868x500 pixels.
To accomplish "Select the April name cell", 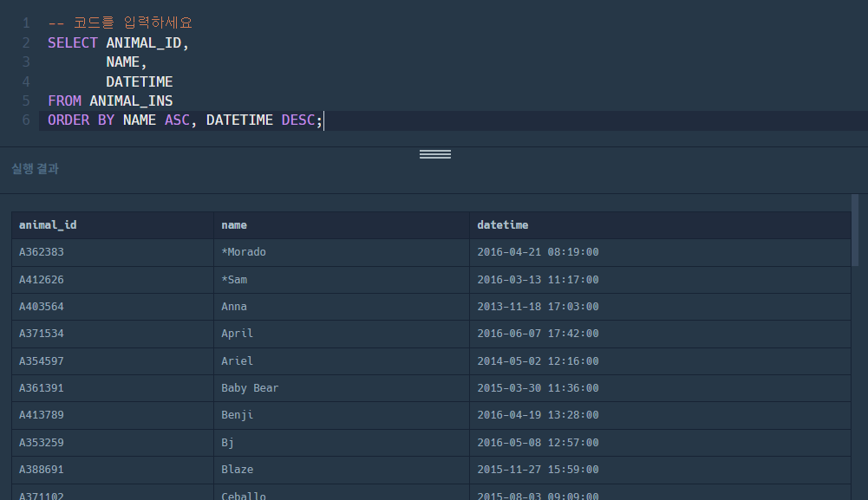I will (342, 334).
